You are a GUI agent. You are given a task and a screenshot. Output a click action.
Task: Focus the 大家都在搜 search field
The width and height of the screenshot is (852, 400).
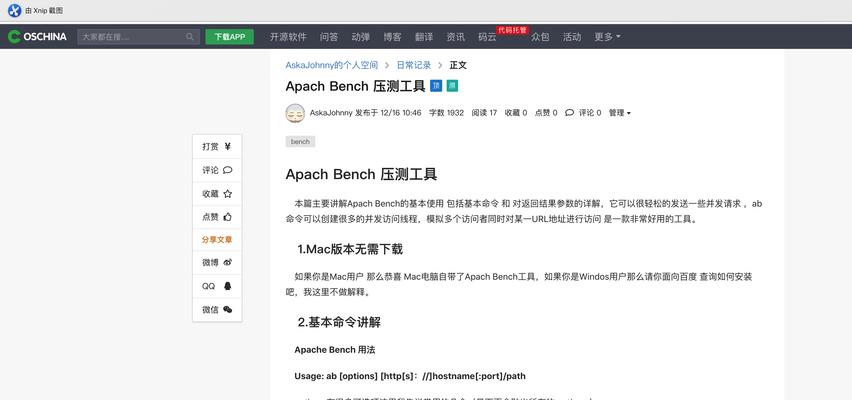139,37
